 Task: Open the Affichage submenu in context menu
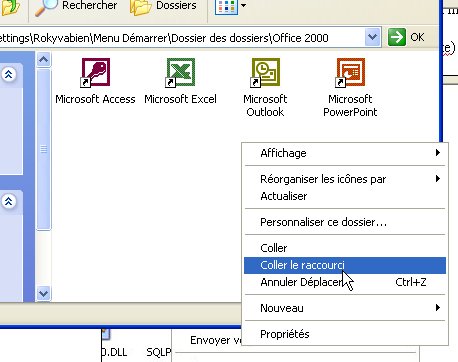coord(345,153)
